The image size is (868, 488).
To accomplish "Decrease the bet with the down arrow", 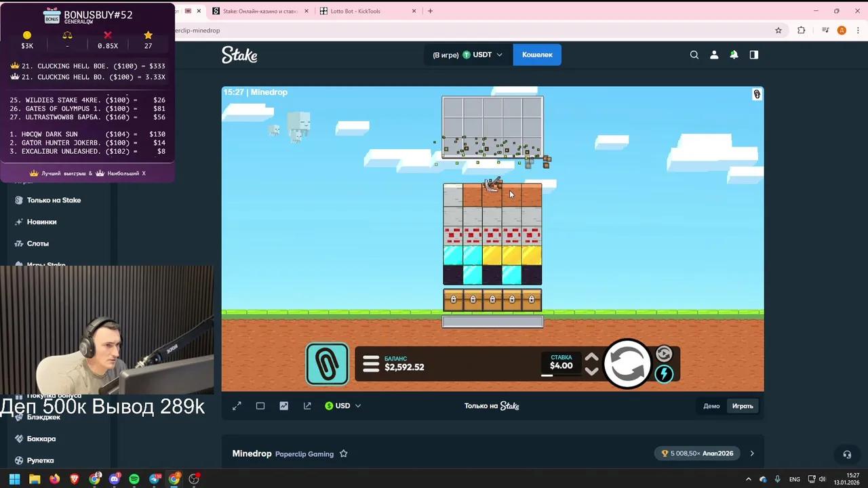I will 591,371.
